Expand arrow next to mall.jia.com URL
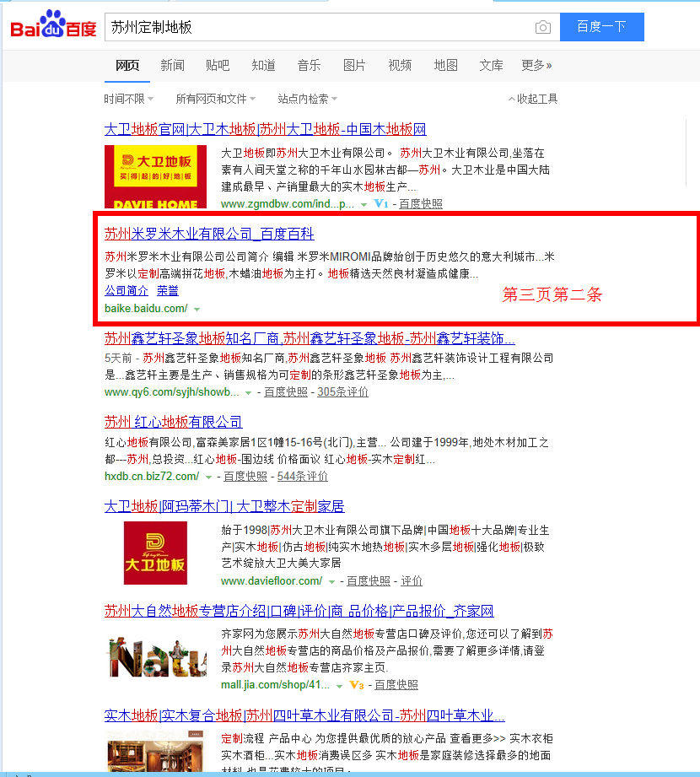Image resolution: width=700 pixels, height=777 pixels. (339, 686)
